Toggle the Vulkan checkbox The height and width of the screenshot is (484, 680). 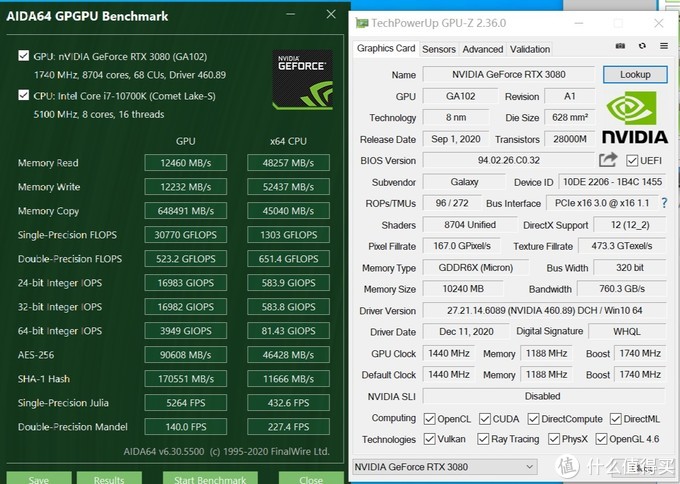pos(429,439)
